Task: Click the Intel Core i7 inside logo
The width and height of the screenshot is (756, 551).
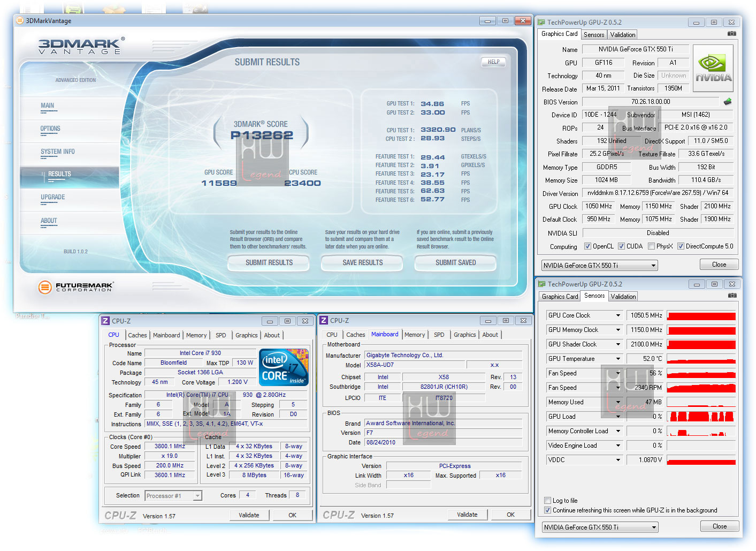Action: tap(284, 367)
